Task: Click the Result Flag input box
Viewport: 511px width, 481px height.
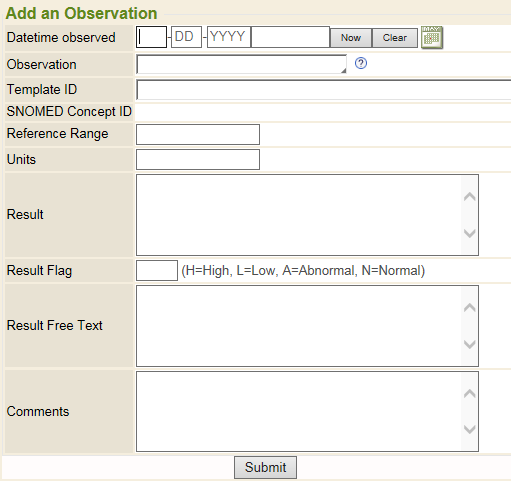Action: (x=157, y=270)
